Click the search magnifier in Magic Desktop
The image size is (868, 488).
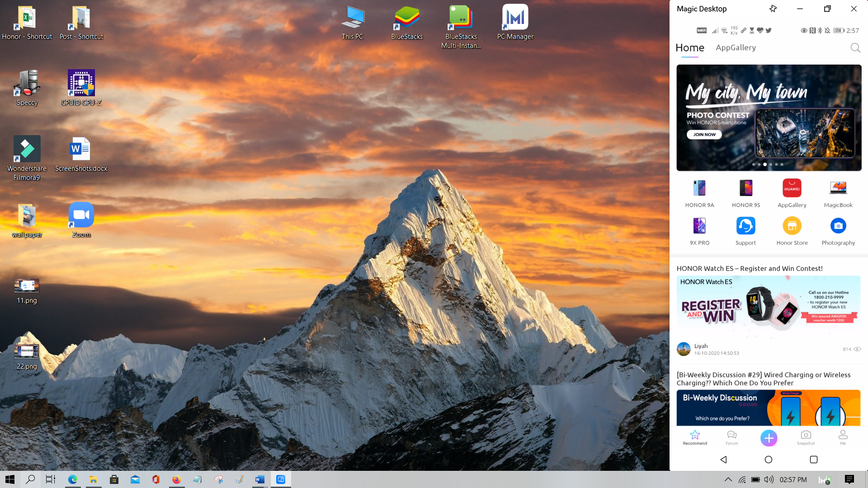click(855, 48)
